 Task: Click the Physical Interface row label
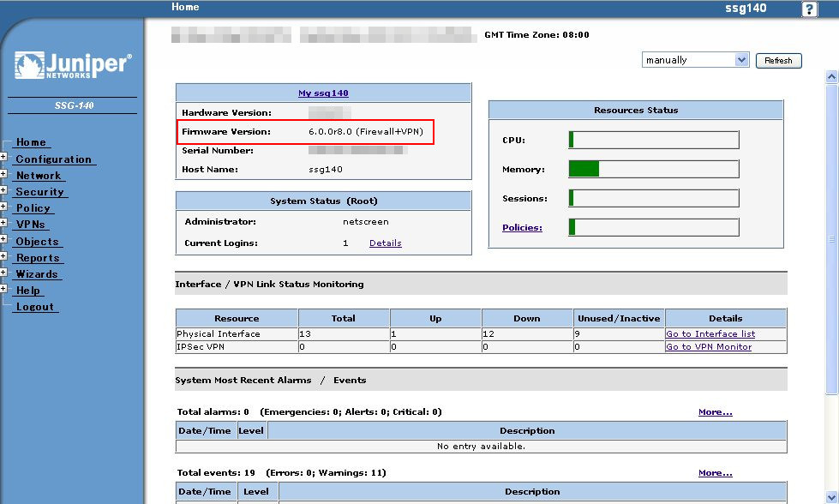[x=219, y=334]
